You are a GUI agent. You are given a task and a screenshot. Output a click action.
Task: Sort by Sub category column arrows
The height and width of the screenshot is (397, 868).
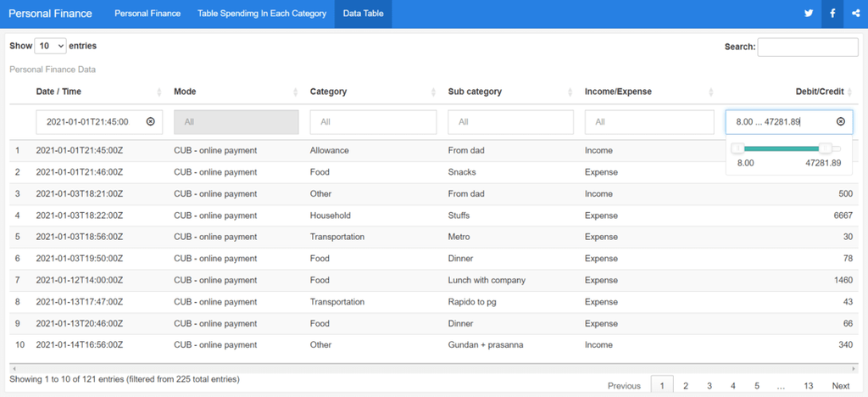coord(571,92)
